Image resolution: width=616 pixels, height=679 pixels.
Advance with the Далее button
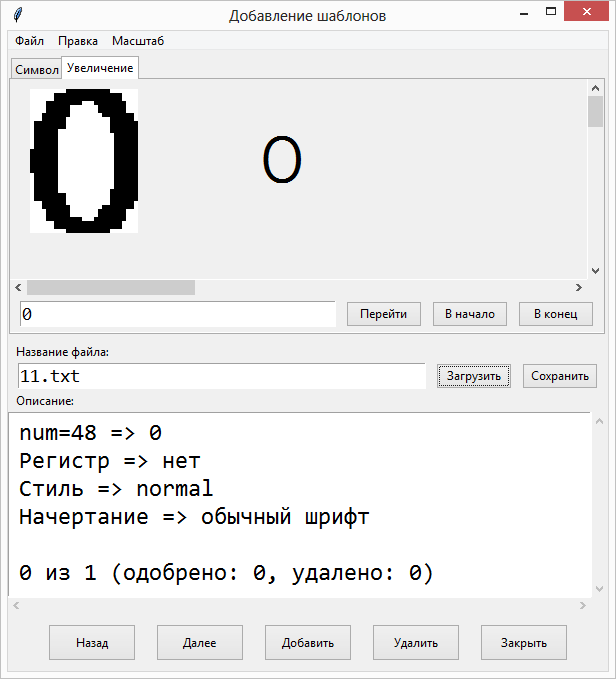pyautogui.click(x=199, y=642)
